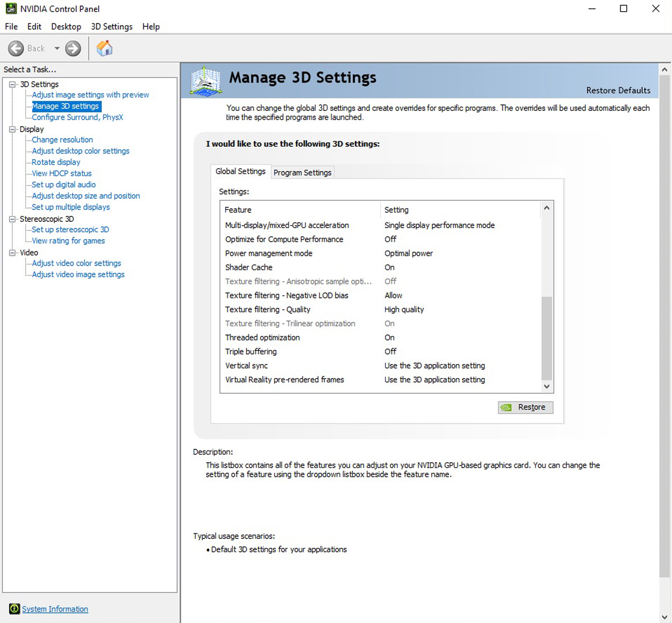Click the NVIDIA title bar icon

(x=11, y=8)
